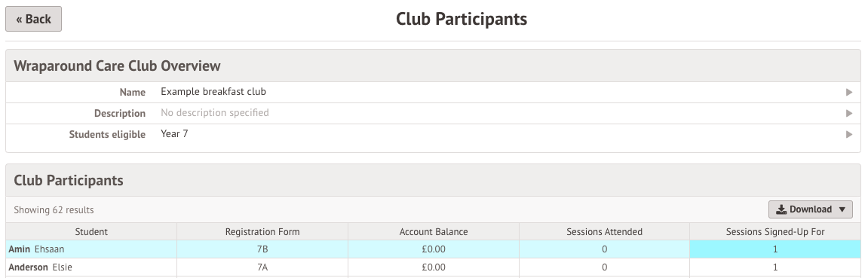The width and height of the screenshot is (868, 278).
Task: Click the Download button's down arrow
Action: [x=842, y=209]
